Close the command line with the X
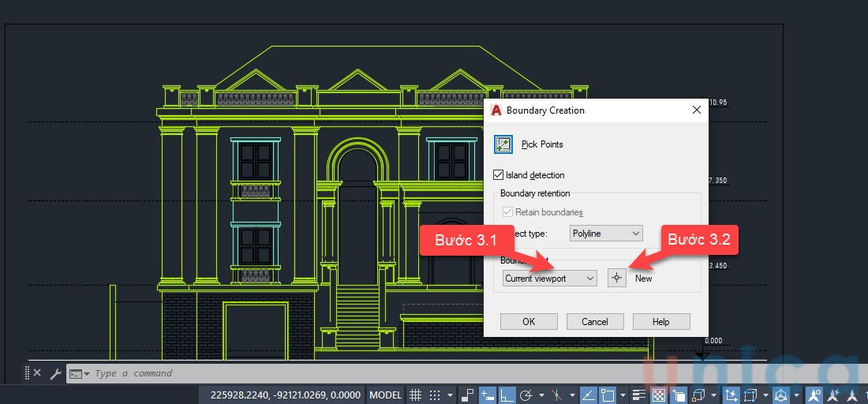The height and width of the screenshot is (404, 868). click(x=37, y=374)
